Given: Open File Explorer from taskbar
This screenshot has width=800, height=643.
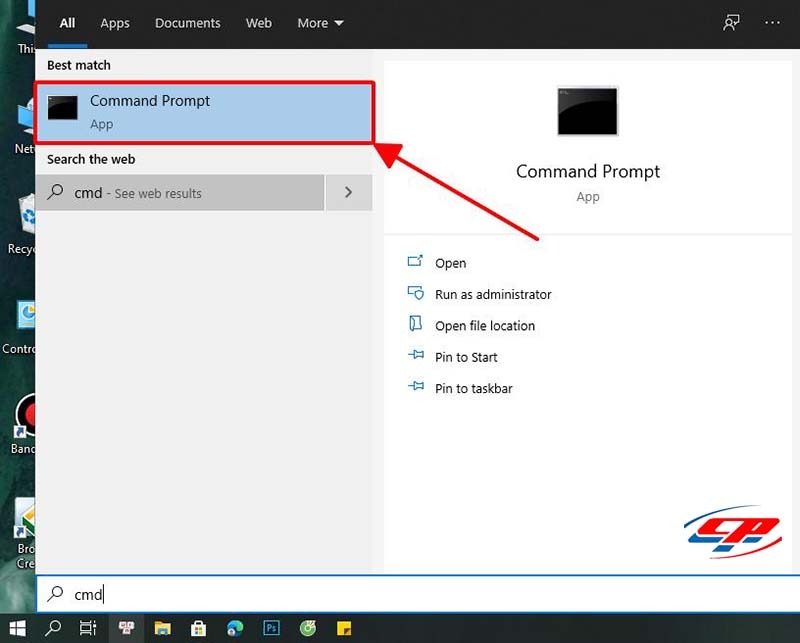Looking at the screenshot, I should point(163,628).
